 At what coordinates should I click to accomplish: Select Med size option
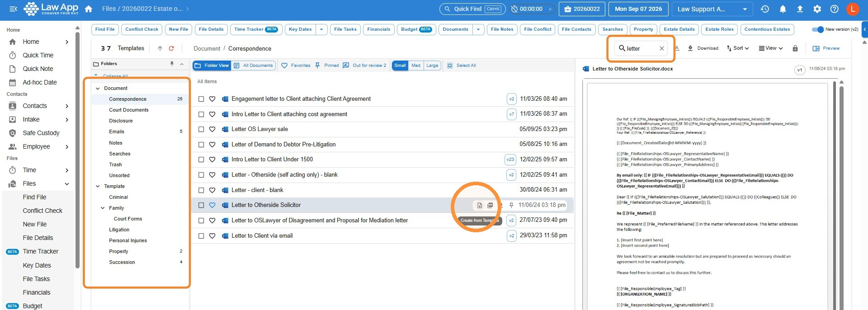(416, 66)
